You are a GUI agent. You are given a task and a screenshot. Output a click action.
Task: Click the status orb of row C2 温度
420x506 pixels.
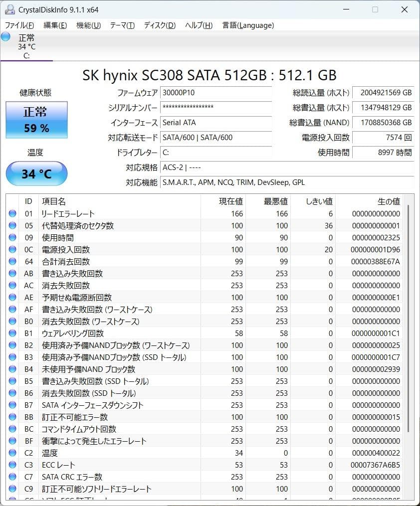pos(12,453)
